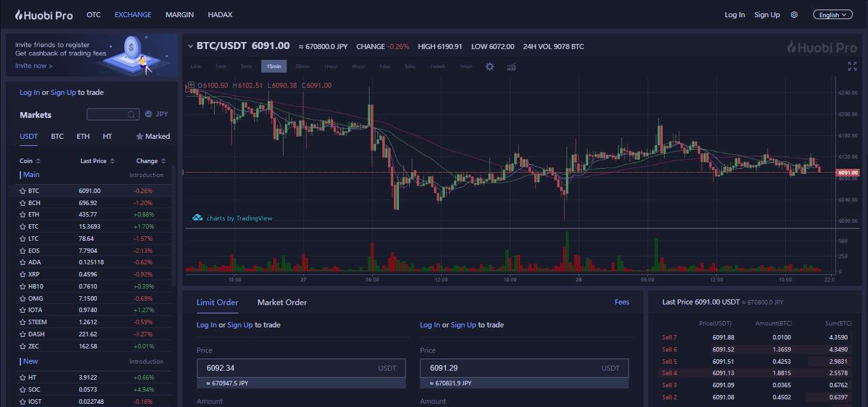868x407 pixels.
Task: Switch to the ETH markets tab
Action: [83, 136]
